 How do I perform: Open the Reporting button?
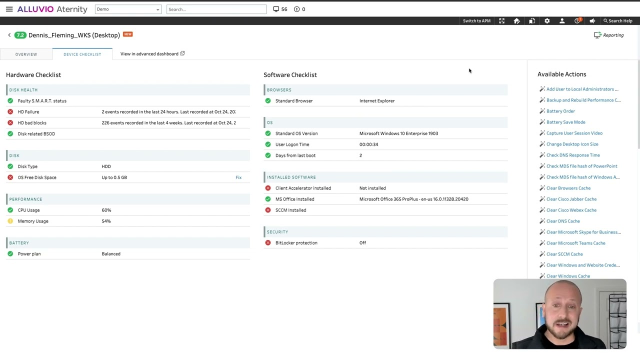(609, 35)
